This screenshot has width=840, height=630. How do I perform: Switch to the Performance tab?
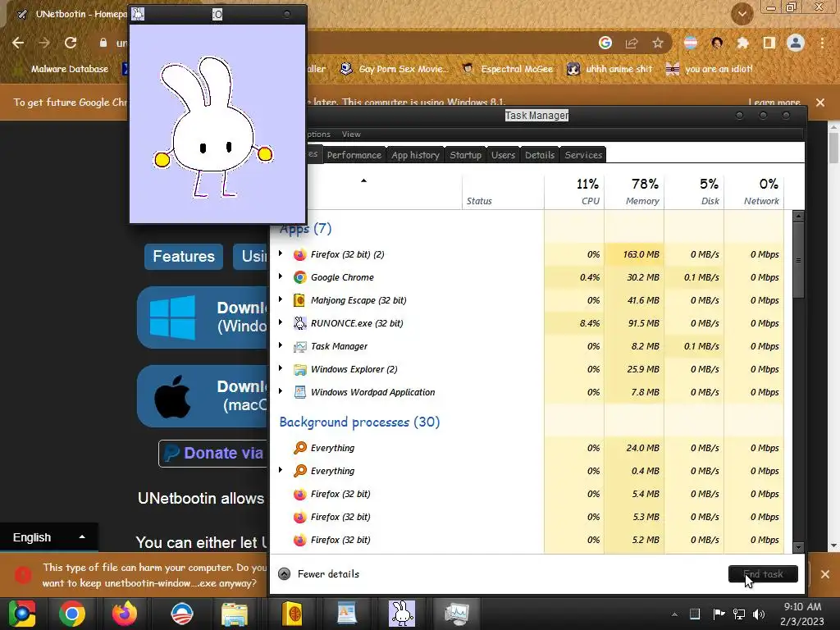[x=354, y=155]
